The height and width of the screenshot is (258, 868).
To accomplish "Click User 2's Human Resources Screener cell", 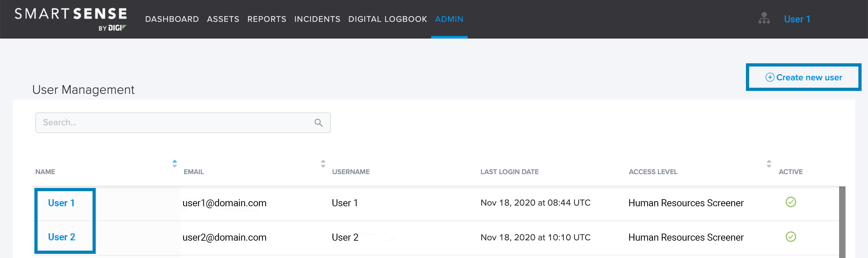I will point(686,237).
